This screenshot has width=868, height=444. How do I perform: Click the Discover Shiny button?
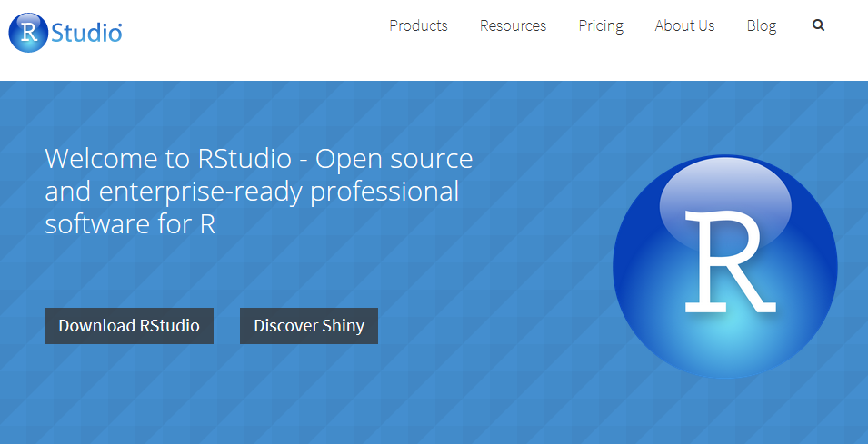pyautogui.click(x=309, y=326)
